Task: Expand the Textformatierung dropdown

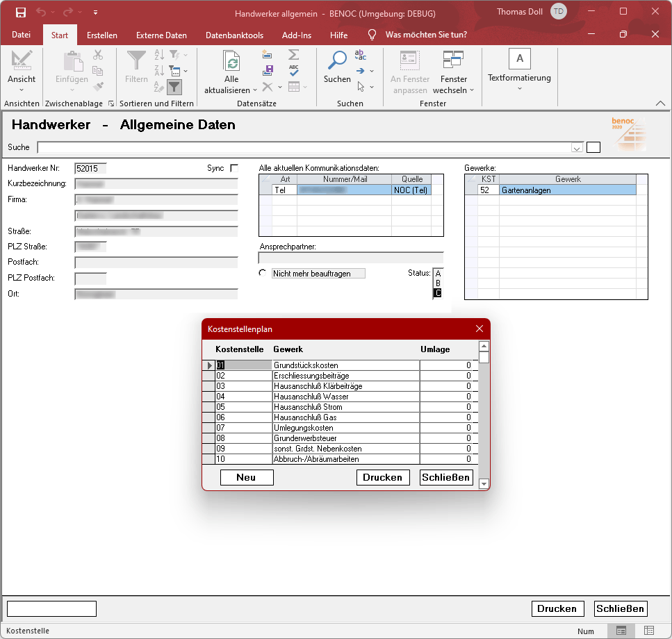Action: pos(519,89)
